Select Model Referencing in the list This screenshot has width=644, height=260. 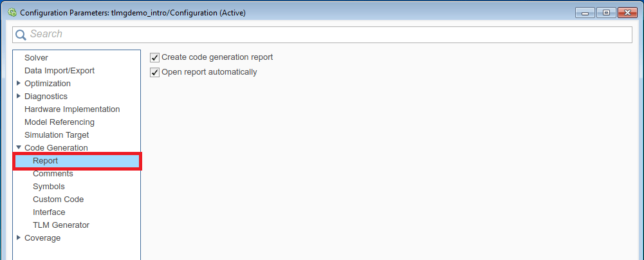59,122
